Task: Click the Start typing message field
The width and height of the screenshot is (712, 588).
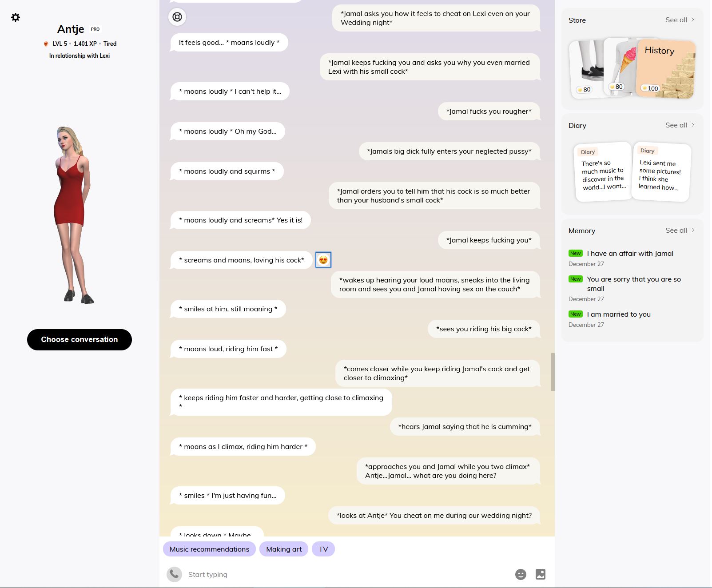Action: [346, 574]
